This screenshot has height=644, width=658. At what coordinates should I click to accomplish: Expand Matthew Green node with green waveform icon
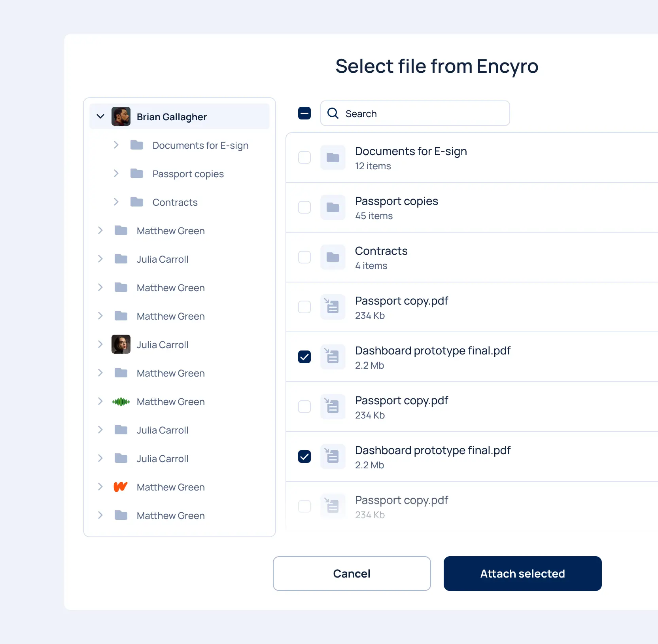pyautogui.click(x=100, y=401)
